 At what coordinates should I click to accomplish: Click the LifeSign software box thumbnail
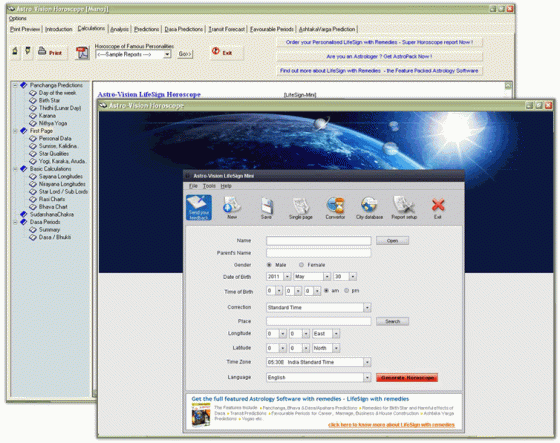pyautogui.click(x=201, y=415)
